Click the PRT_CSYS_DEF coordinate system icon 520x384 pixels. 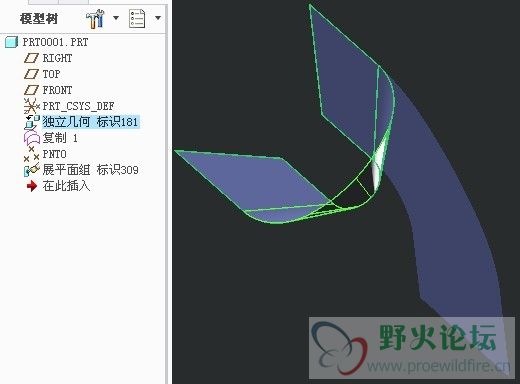point(32,106)
